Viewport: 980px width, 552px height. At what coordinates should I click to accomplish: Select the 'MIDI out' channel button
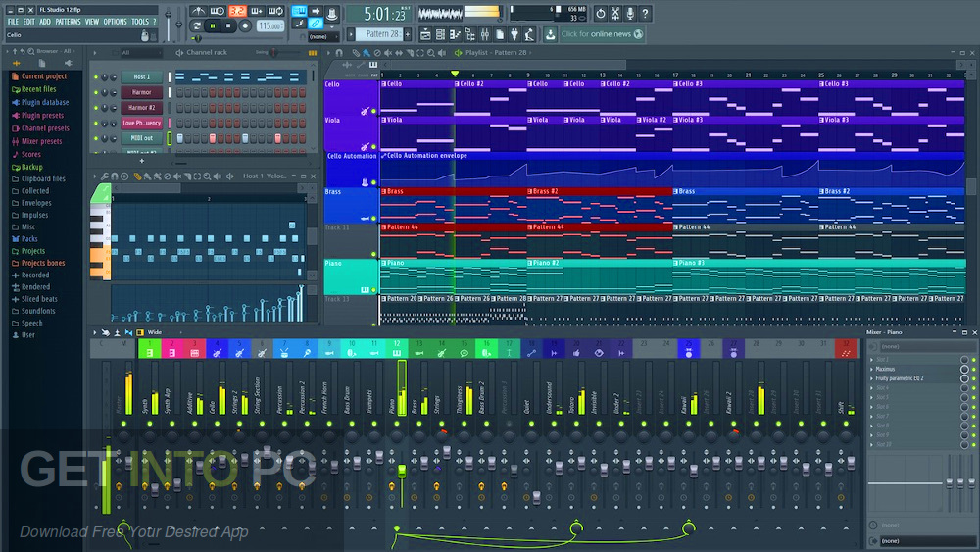tap(141, 138)
